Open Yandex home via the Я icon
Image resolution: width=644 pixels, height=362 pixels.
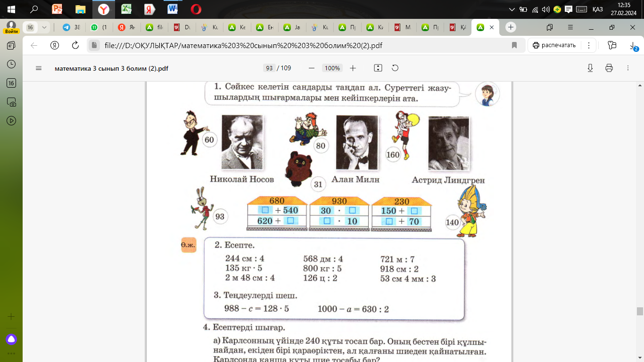(55, 45)
